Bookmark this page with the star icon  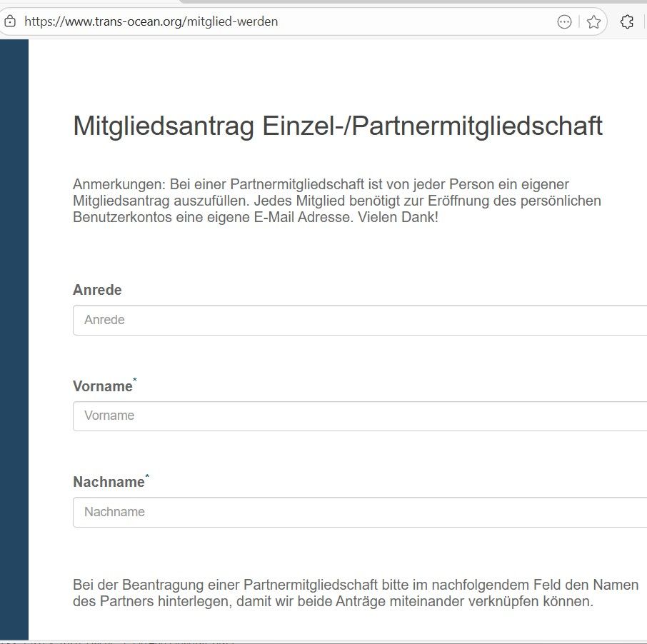[x=593, y=21]
